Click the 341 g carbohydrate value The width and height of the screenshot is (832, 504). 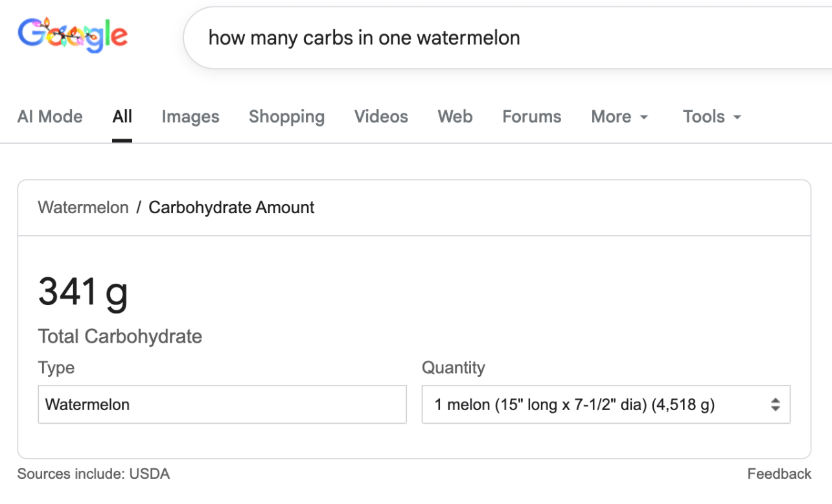pos(83,291)
